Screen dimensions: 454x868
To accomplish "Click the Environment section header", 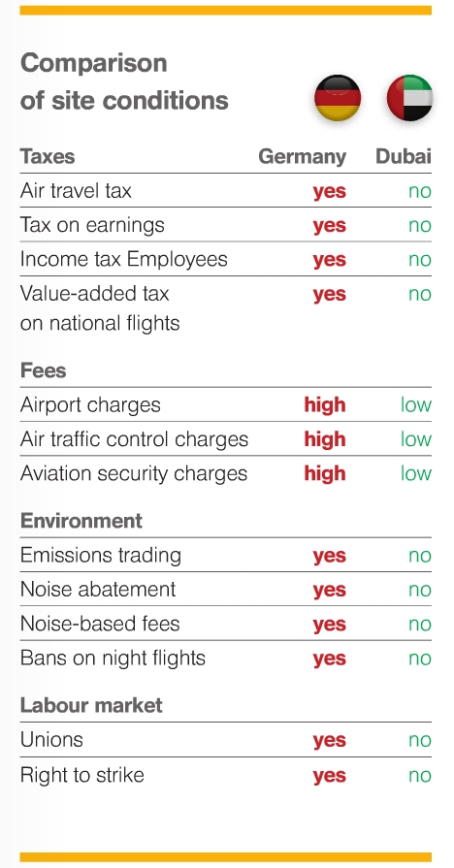I will click(81, 521).
